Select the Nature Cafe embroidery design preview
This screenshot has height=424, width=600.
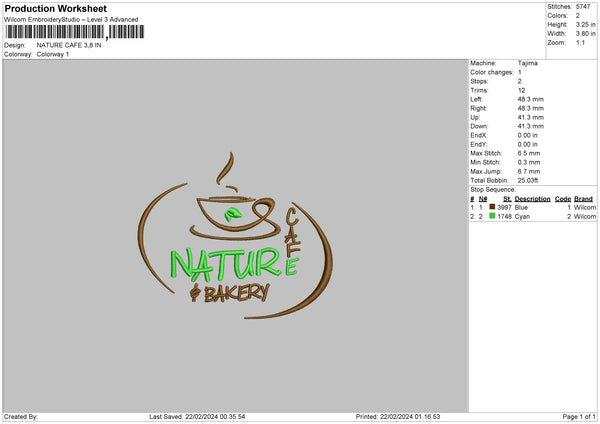[x=235, y=236]
